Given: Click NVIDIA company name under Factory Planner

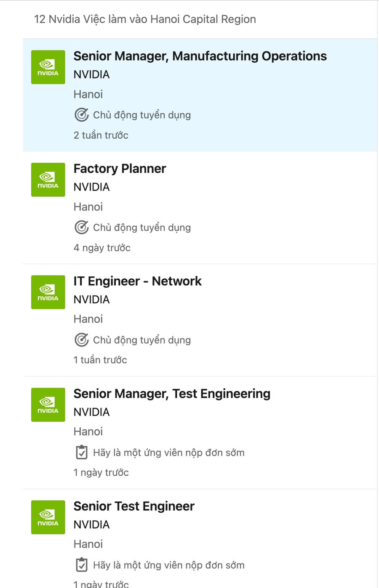Looking at the screenshot, I should tap(91, 187).
